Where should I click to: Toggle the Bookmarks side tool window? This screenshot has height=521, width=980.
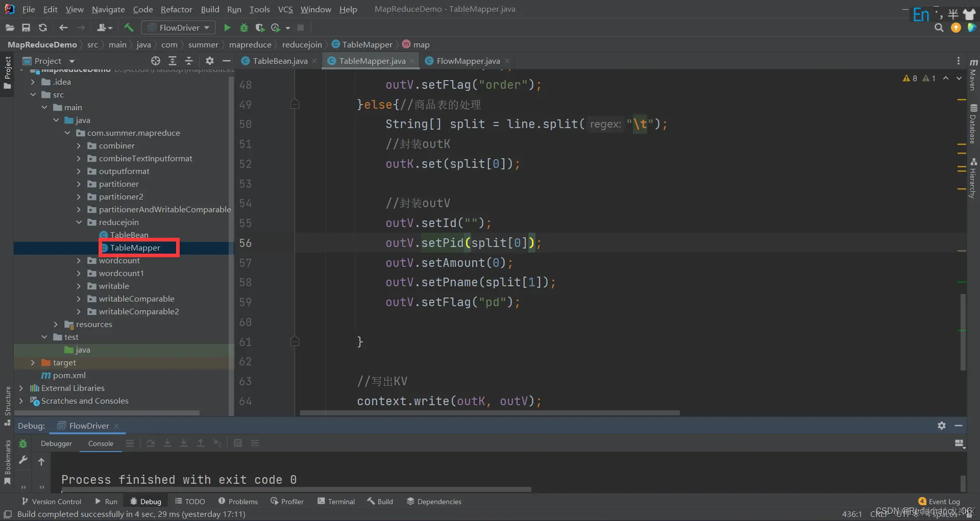(7, 462)
